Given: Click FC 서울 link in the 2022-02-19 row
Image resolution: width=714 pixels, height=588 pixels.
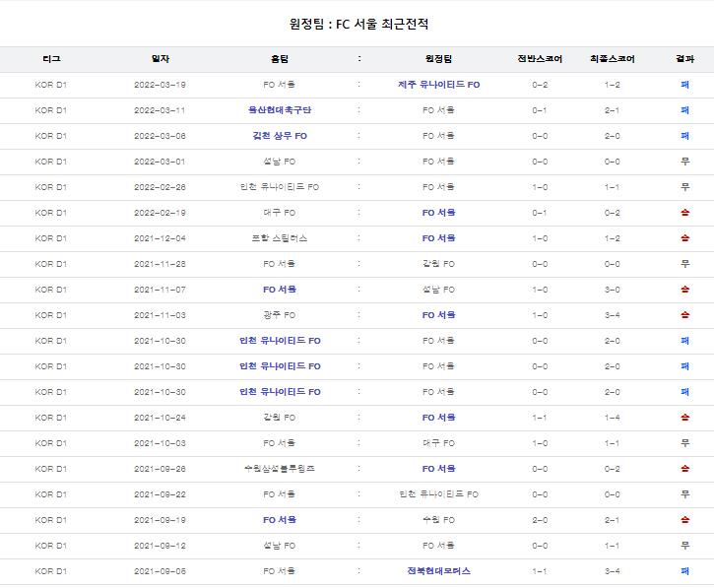Looking at the screenshot, I should pos(438,213).
